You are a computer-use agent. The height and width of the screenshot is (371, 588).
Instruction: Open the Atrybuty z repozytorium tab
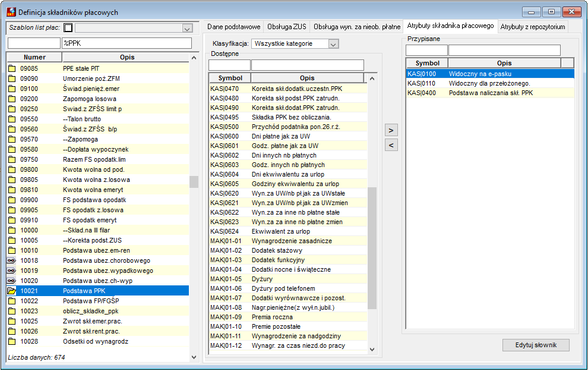(533, 27)
